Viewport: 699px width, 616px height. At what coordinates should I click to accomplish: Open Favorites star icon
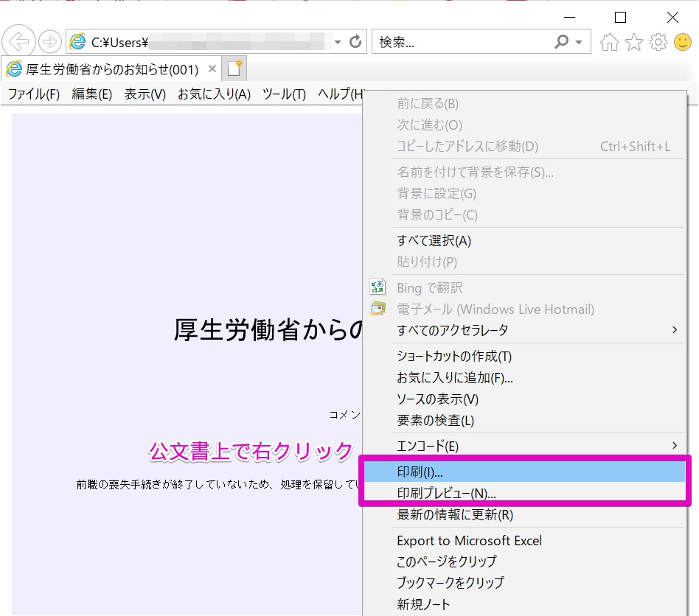point(634,42)
